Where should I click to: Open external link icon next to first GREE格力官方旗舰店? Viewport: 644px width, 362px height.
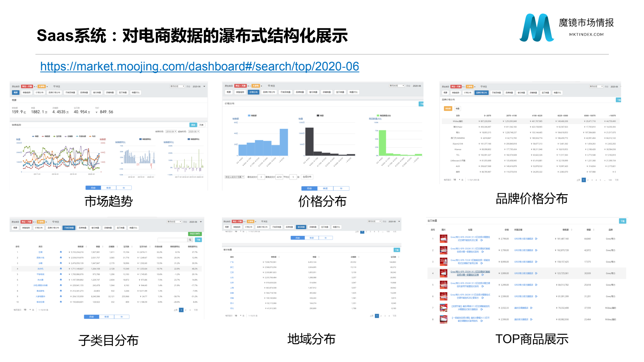[x=536, y=239]
